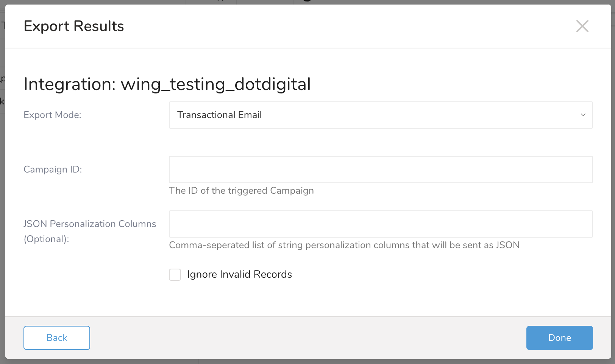
Task: Click the '(Optional):' text under JSON label
Action: pyautogui.click(x=46, y=239)
